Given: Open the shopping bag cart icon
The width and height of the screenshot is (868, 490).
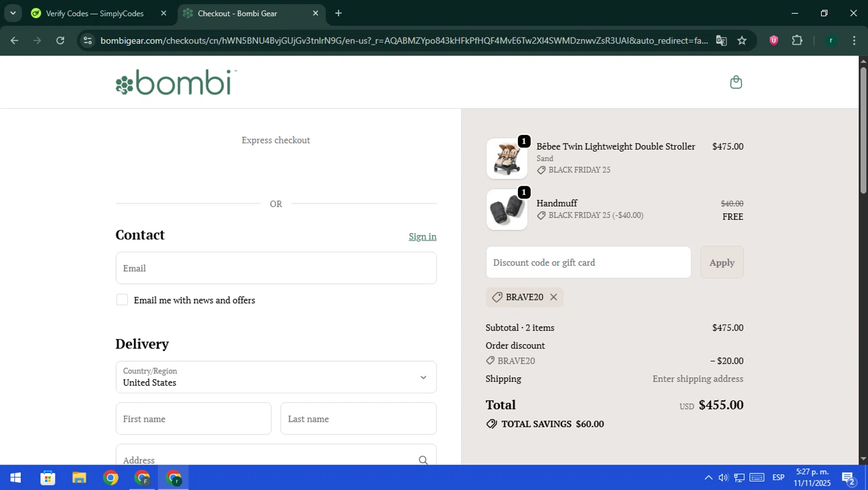Looking at the screenshot, I should [x=735, y=82].
